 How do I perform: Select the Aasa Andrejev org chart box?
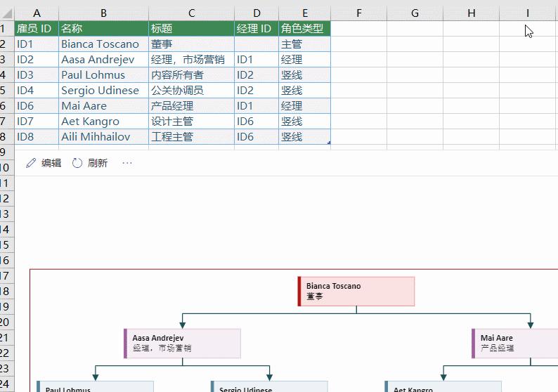point(182,344)
